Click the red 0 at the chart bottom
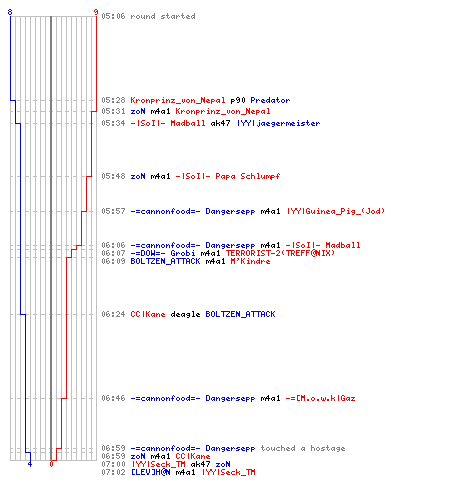This screenshot has width=450, height=500. 51,464
